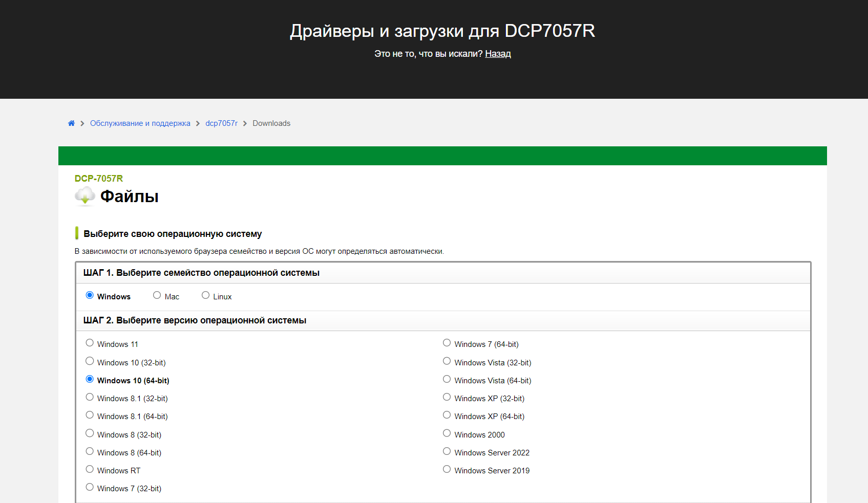This screenshot has width=868, height=503.
Task: Choose Windows Vista (32-bit) radio button
Action: tap(447, 361)
